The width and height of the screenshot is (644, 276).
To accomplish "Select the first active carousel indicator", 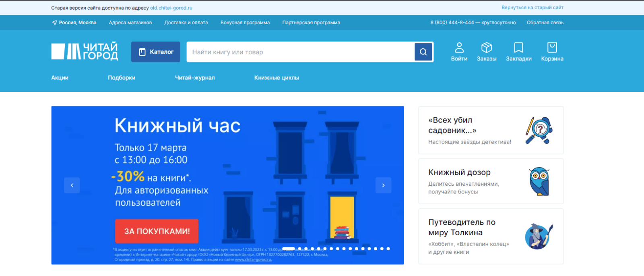I will 289,249.
